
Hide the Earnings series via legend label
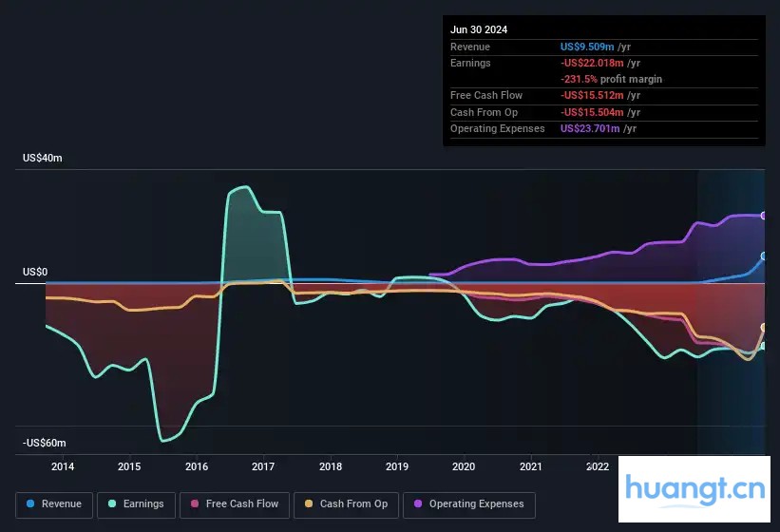(143, 504)
